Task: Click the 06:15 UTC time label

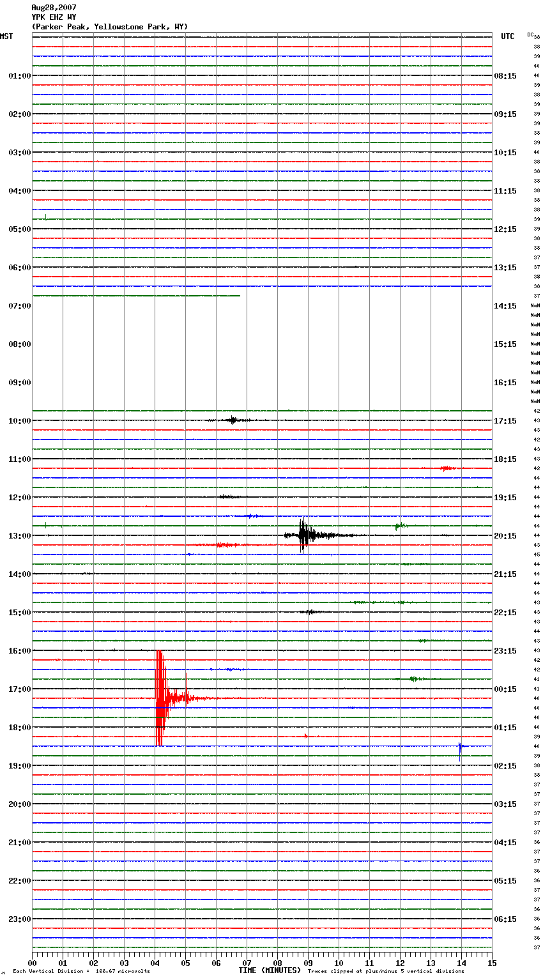Action: point(505,919)
